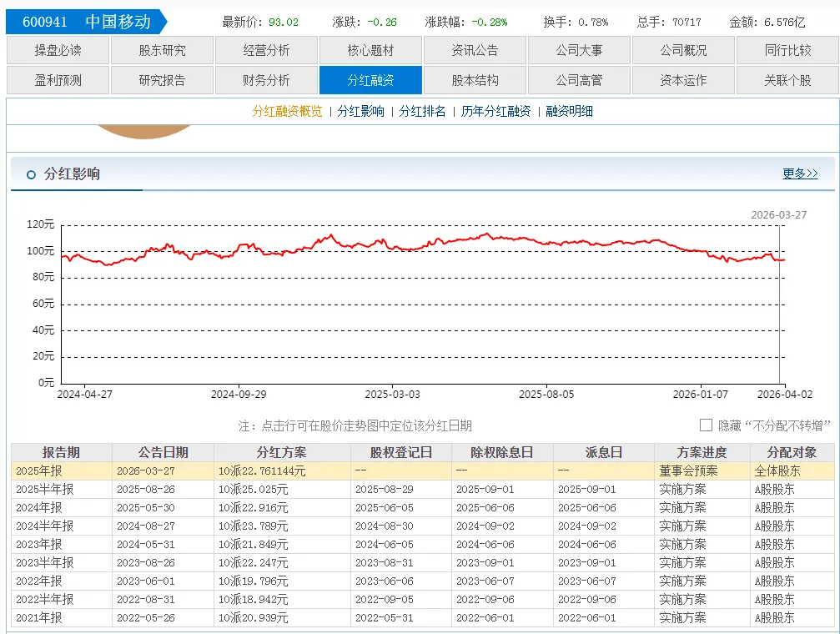Click the 股权登记日 column header
840x634 pixels.
click(400, 452)
